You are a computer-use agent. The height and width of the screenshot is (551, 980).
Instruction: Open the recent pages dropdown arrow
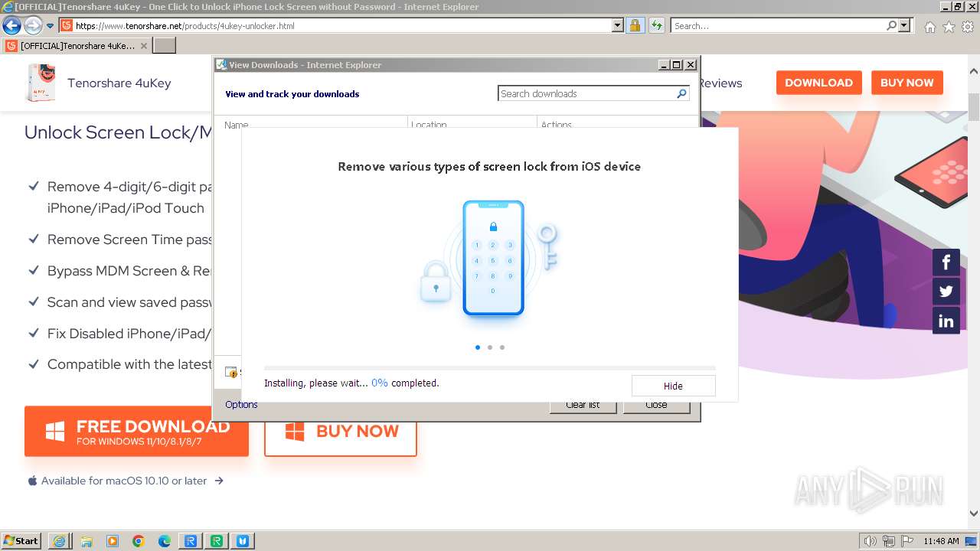tap(51, 26)
